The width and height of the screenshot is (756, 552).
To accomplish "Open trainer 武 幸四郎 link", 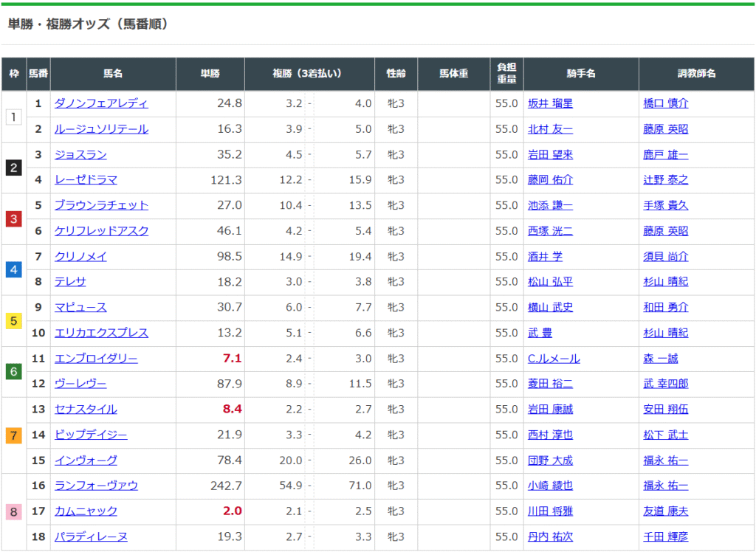I will click(x=665, y=384).
